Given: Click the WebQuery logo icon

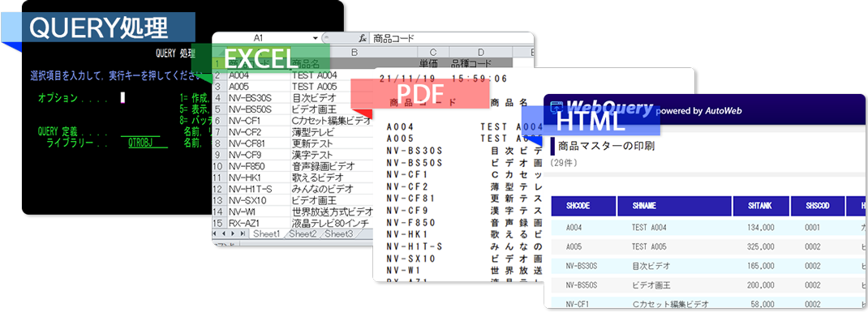Looking at the screenshot, I should pyautogui.click(x=556, y=107).
